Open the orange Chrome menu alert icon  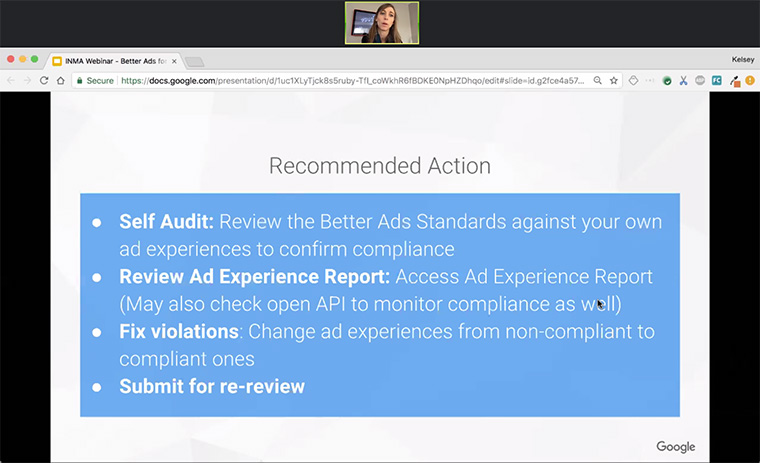click(750, 80)
